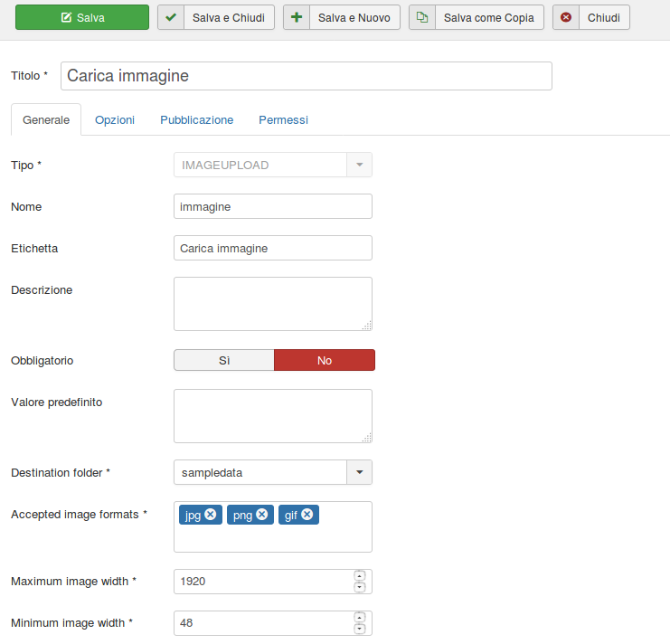Click the Valore predefinito textarea
This screenshot has height=644, width=670.
273,416
